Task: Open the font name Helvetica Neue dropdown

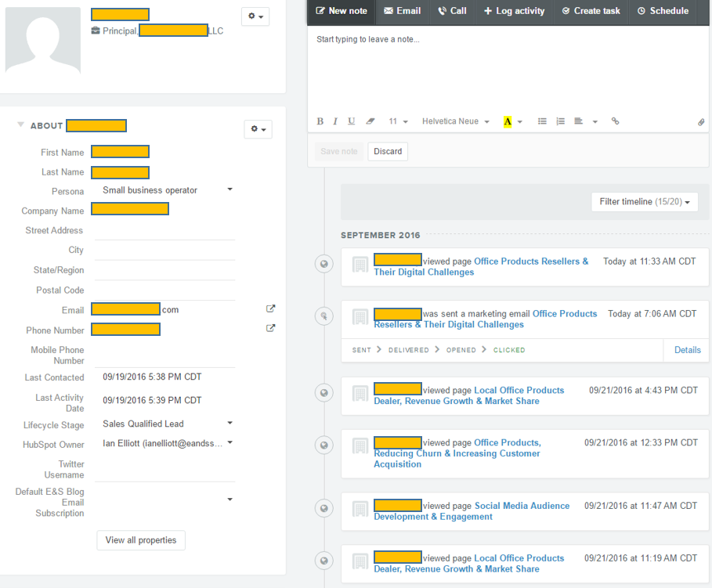Action: tap(456, 121)
